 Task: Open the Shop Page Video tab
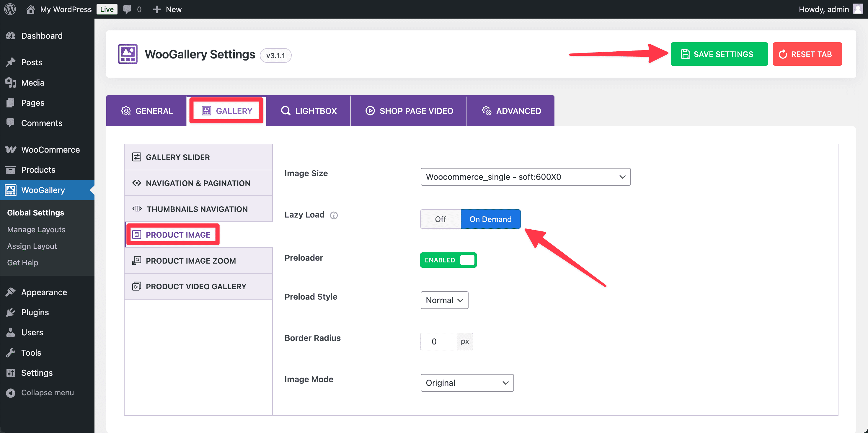tap(409, 111)
